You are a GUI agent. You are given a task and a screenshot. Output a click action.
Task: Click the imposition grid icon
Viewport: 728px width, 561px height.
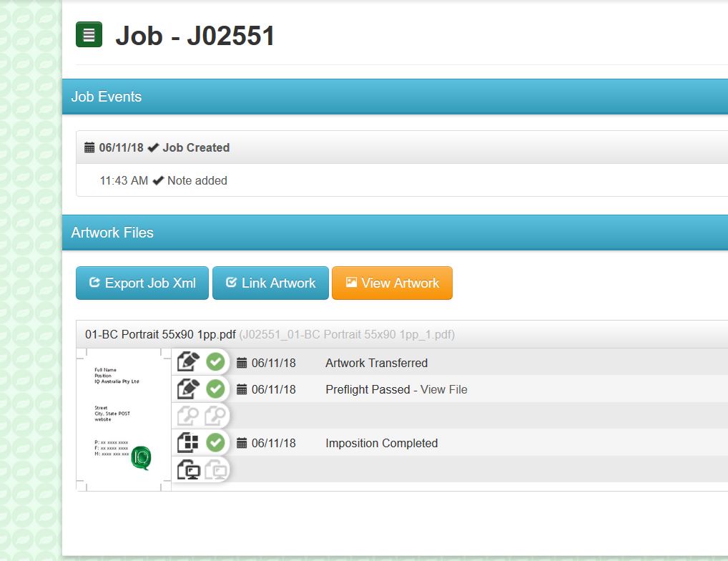(x=188, y=443)
